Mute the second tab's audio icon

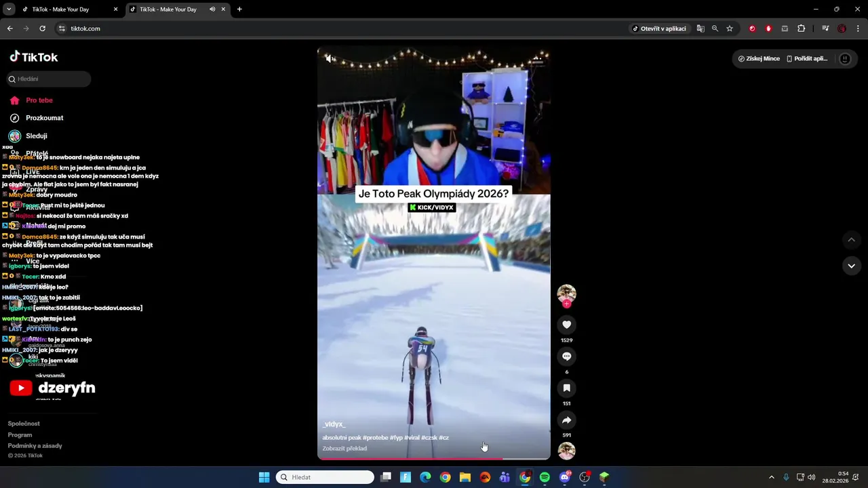click(212, 9)
